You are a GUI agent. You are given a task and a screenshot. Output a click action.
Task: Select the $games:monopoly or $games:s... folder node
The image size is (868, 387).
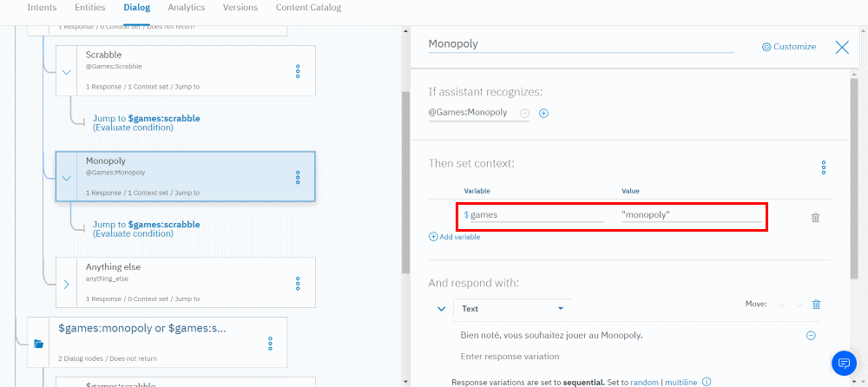click(x=157, y=342)
